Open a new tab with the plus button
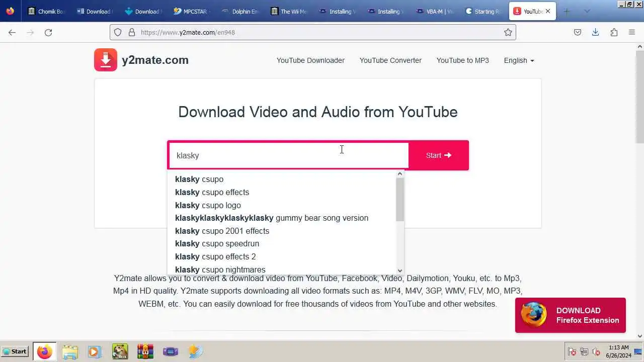Image resolution: width=644 pixels, height=362 pixels. [567, 11]
